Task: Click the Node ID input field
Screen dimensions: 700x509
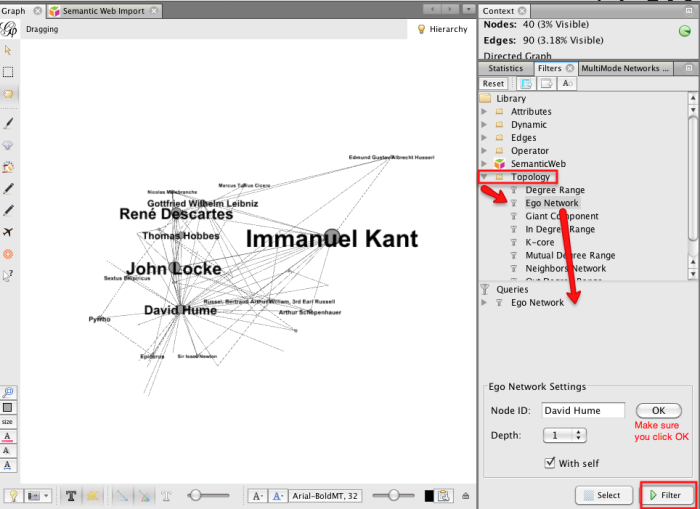Action: coord(582,410)
